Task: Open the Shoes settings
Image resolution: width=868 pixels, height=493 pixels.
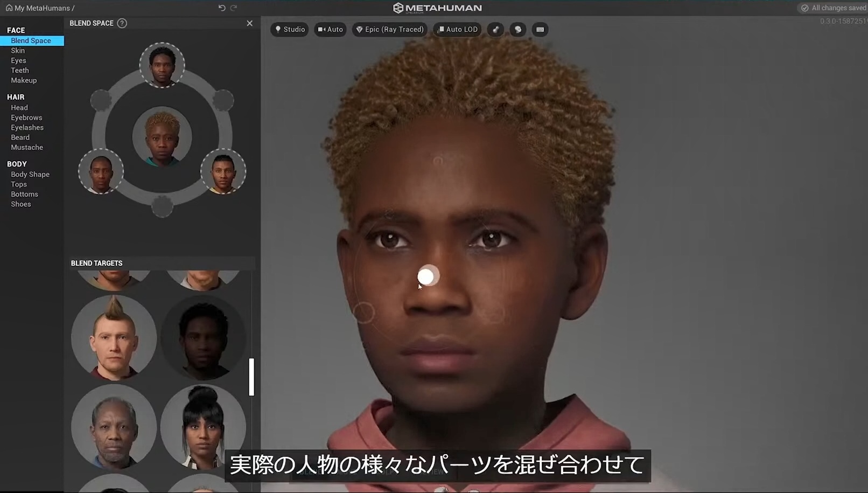Action: tap(21, 204)
